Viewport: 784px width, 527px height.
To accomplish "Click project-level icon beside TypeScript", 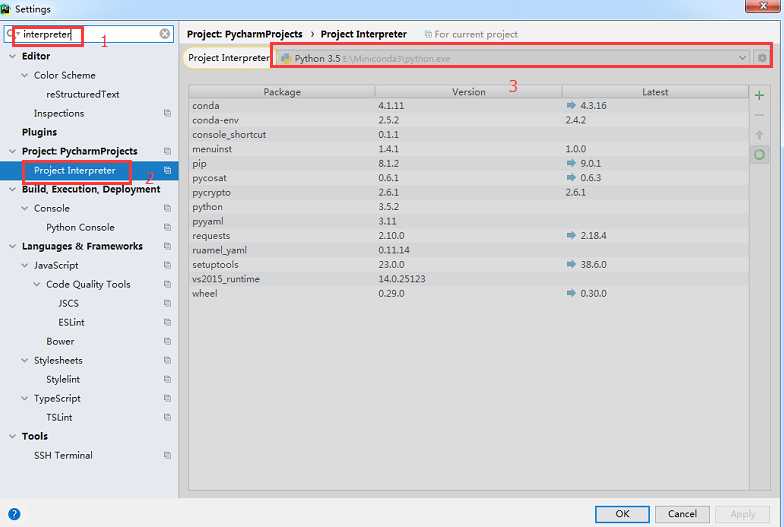I will 167,398.
